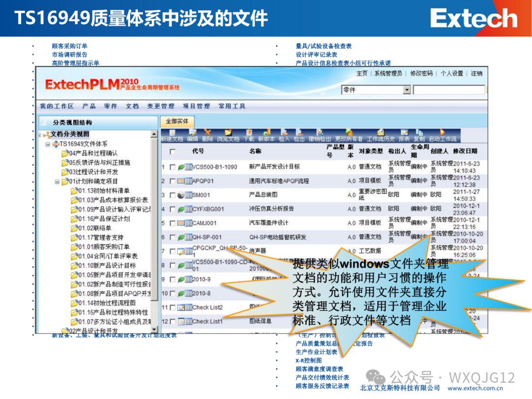
Task: Click the 修改密码 link
Action: (421, 73)
